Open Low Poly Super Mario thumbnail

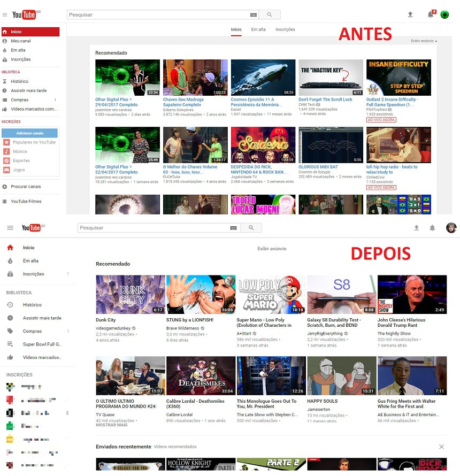pyautogui.click(x=271, y=295)
